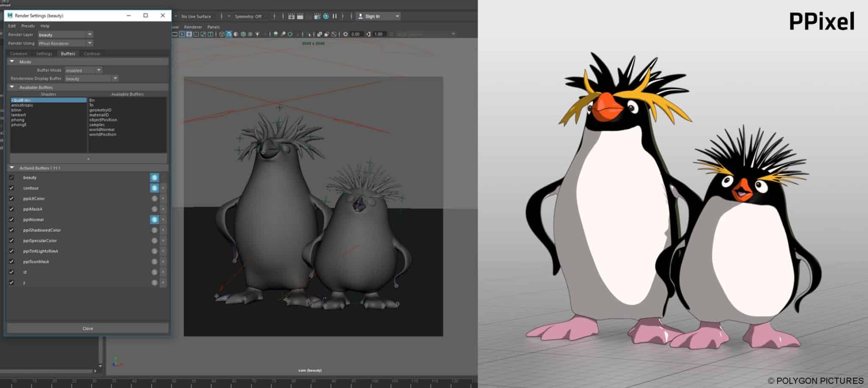This screenshot has height=388, width=868.
Task: Click the second clapperboard render icon
Action: 300,16
